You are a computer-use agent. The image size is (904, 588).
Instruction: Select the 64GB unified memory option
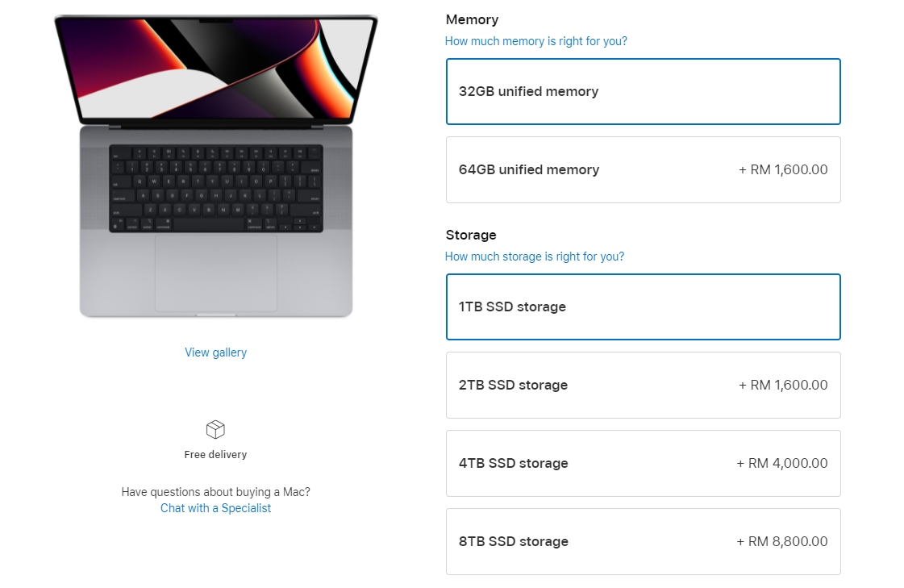(x=643, y=169)
